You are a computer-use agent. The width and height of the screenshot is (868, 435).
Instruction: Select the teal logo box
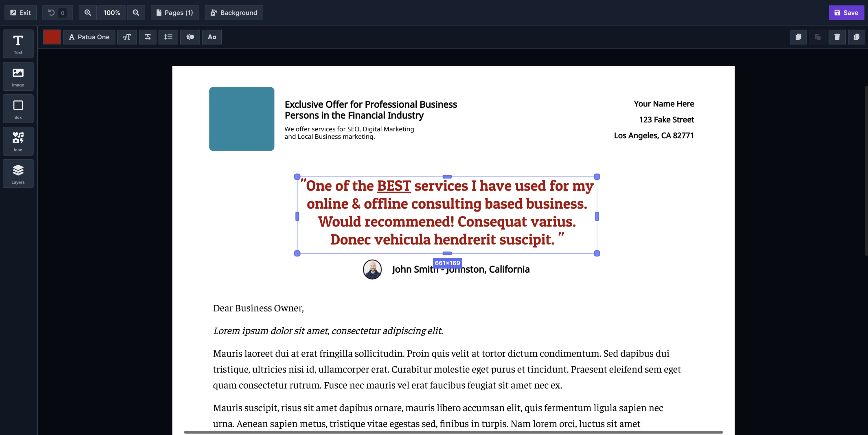(242, 119)
